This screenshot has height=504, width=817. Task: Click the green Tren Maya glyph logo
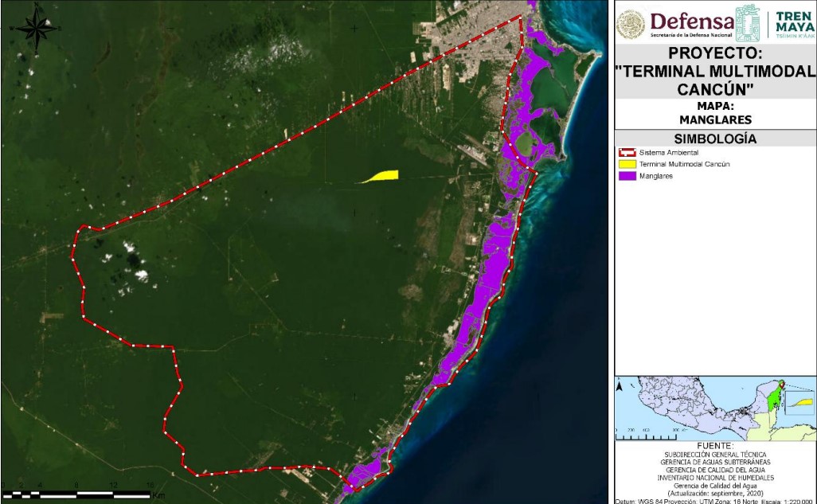[747, 22]
